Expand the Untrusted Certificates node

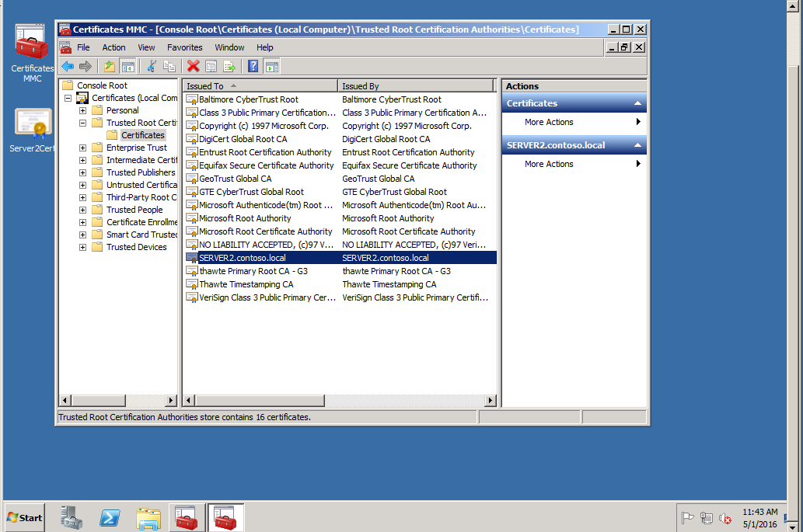click(x=82, y=185)
